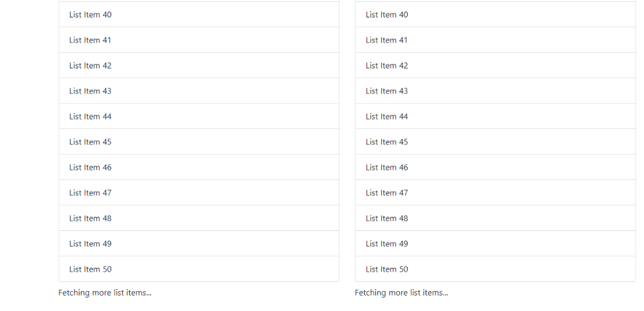Choose List Item 48 in the left list
This screenshot has height=311, width=644.
[90, 218]
